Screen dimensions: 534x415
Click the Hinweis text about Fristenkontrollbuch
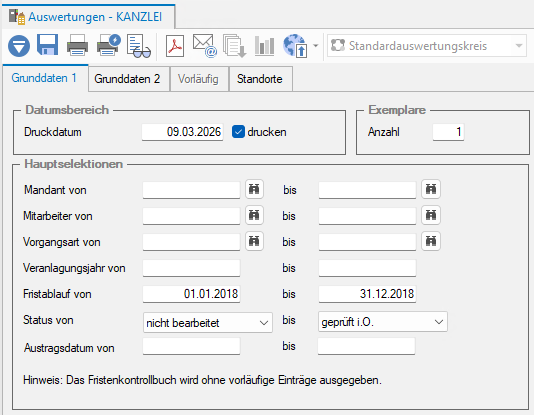[202, 380]
